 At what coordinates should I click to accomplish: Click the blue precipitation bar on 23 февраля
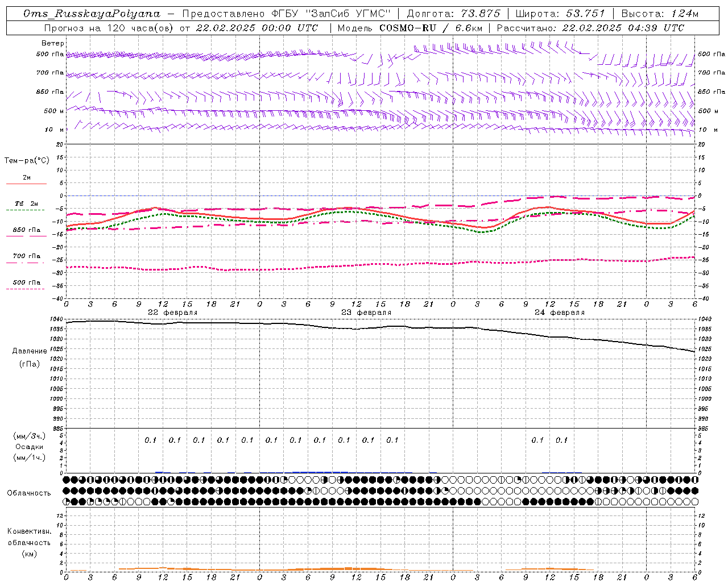pyautogui.click(x=320, y=472)
